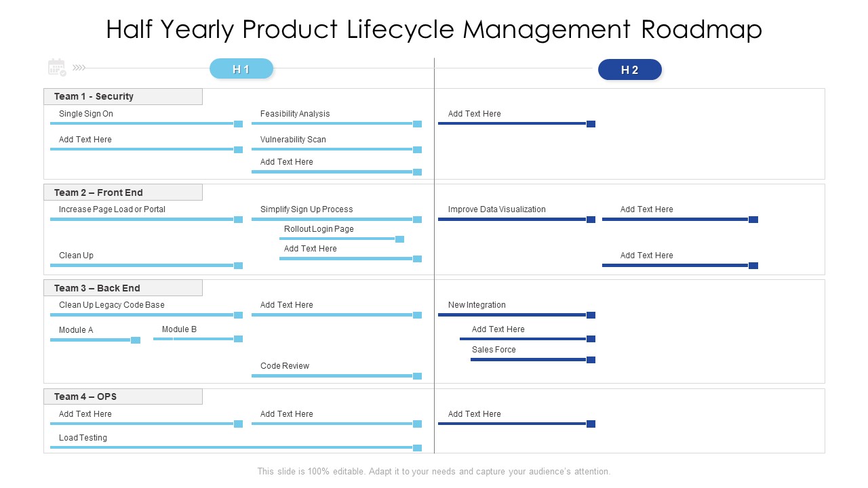Click the Sales Force bar end marker
Screen dimensions: 868x488
[591, 360]
